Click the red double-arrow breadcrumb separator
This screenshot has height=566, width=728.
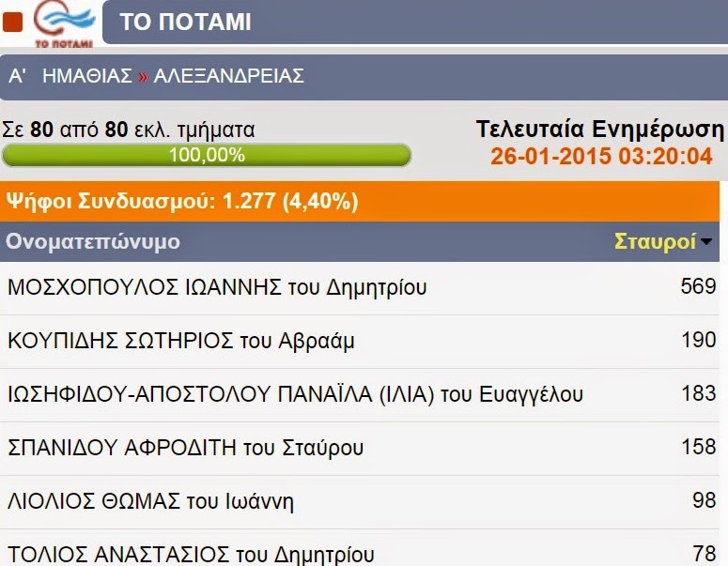143,77
